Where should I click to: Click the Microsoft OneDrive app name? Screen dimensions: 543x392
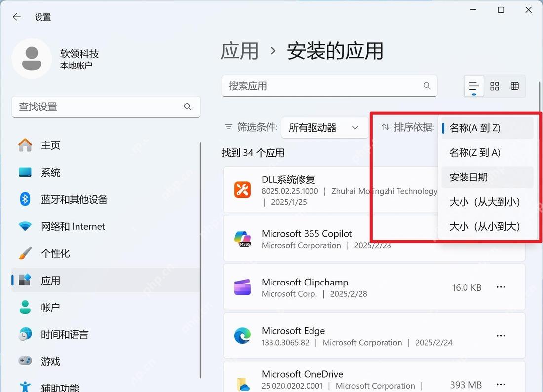[302, 374]
